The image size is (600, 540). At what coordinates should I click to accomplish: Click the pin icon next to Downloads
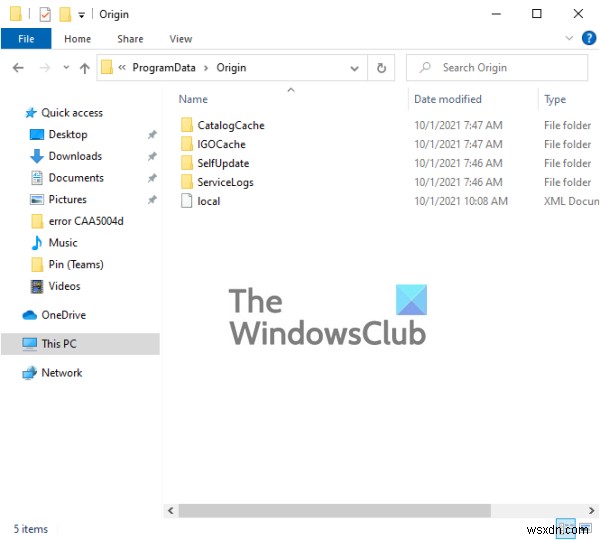(x=152, y=156)
